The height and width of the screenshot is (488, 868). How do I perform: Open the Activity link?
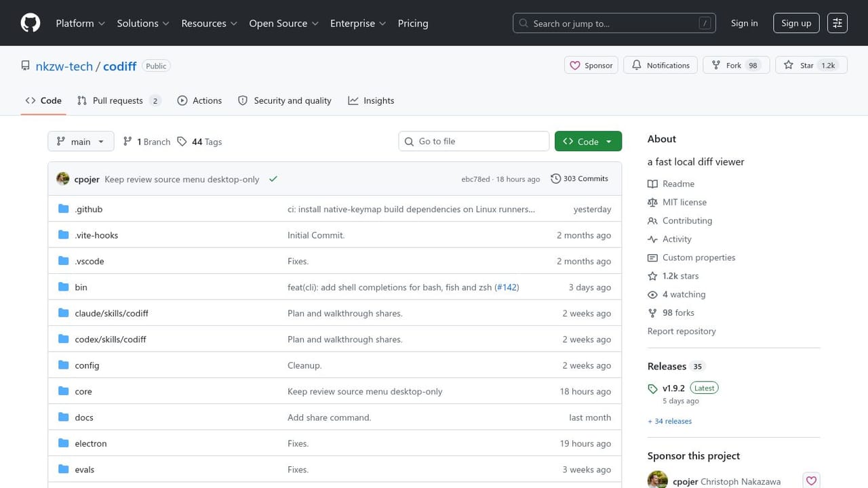point(670,239)
